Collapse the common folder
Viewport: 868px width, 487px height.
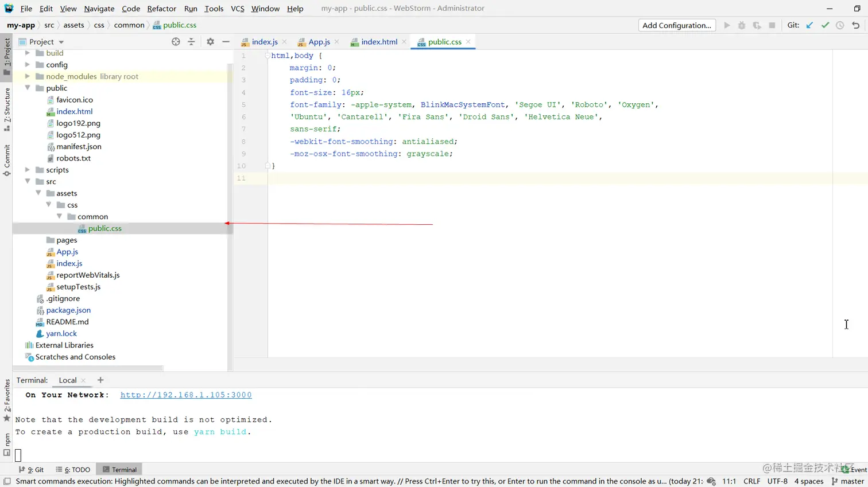coord(59,216)
